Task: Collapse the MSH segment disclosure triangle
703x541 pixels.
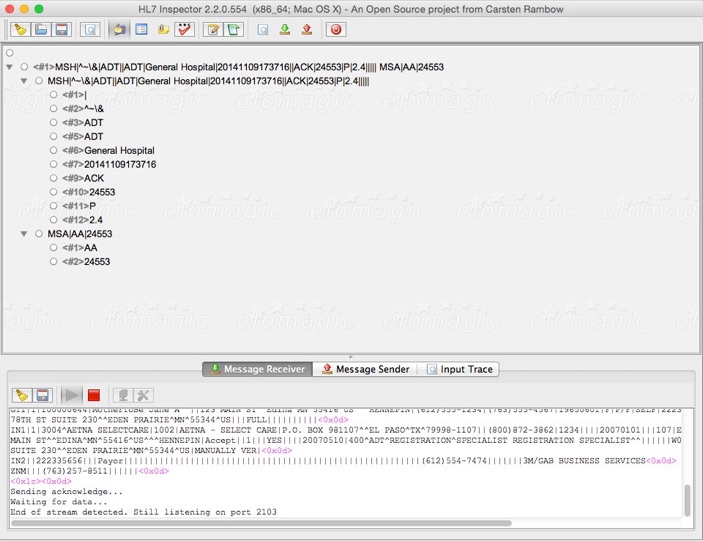Action: click(24, 81)
